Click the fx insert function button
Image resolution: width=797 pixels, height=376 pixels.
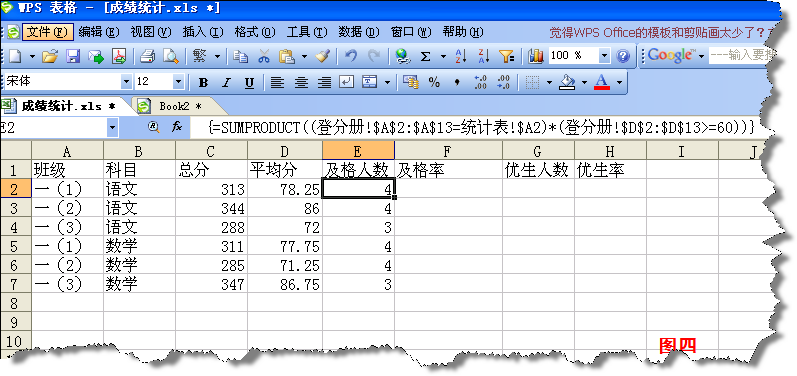(176, 127)
